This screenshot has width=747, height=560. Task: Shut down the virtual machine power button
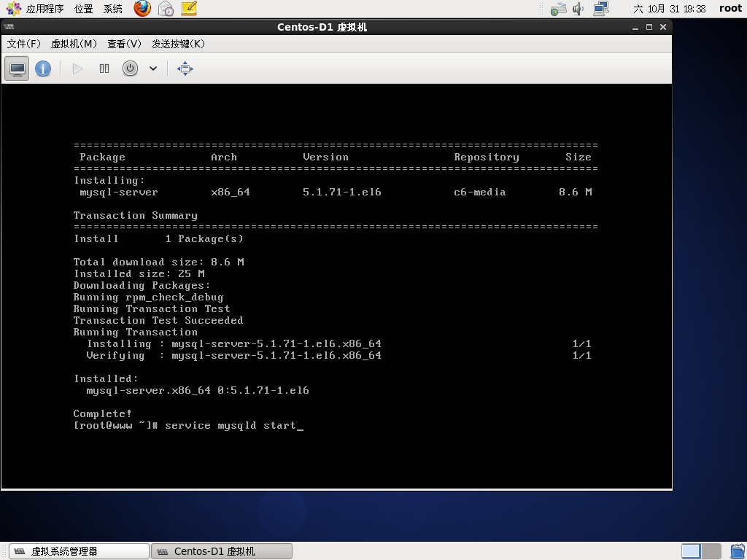tap(130, 69)
